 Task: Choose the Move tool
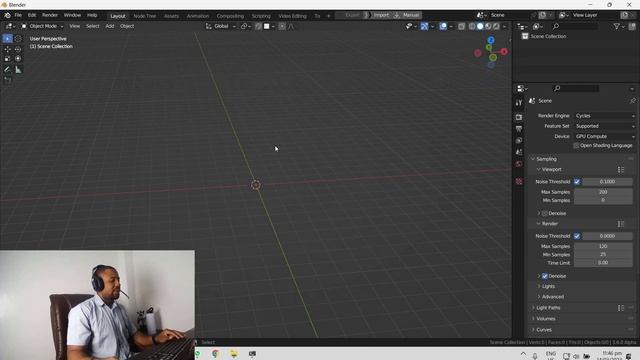[x=7, y=49]
